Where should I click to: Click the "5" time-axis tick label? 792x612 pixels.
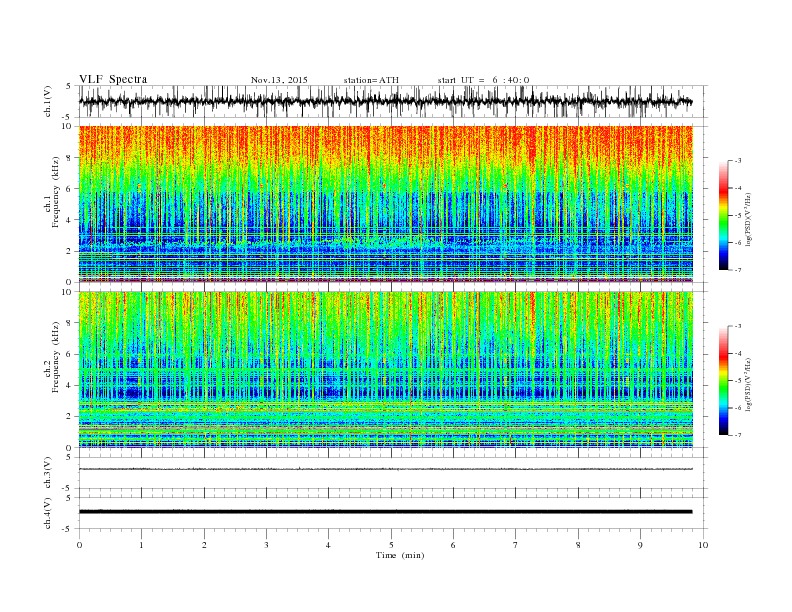point(391,545)
